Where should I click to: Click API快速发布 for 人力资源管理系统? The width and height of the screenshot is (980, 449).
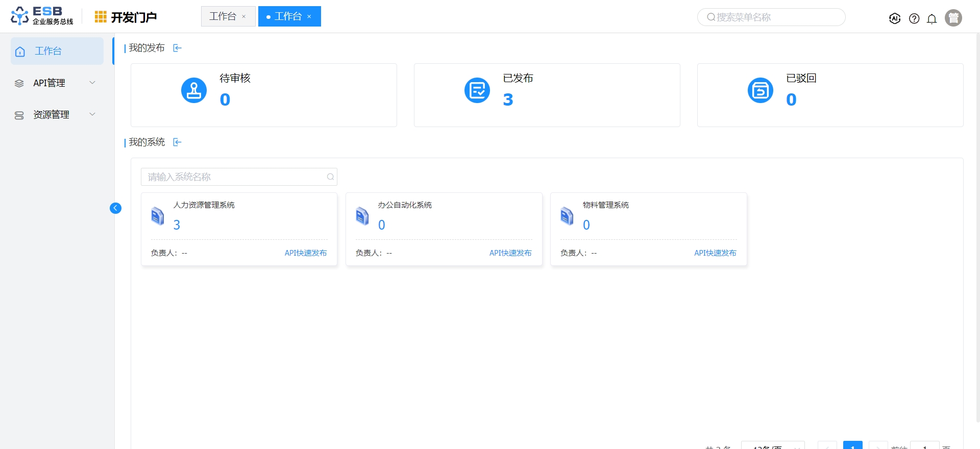[x=305, y=253]
